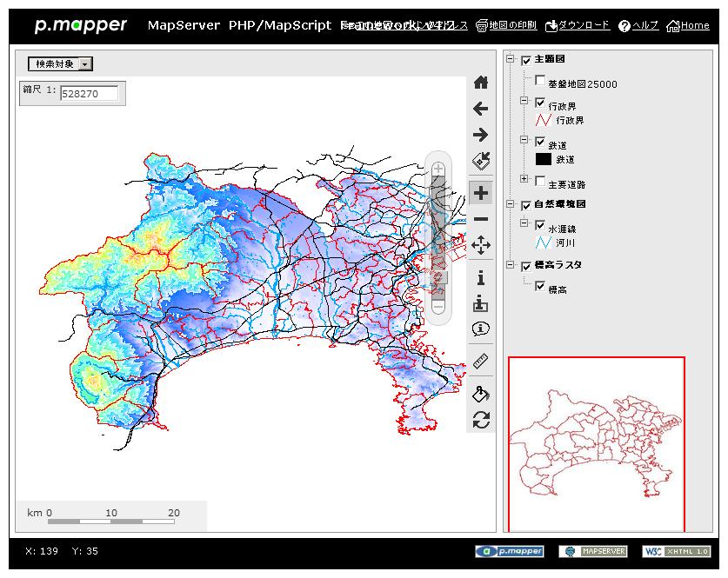The height and width of the screenshot is (578, 728).
Task: Click the zoom to full extent home icon
Action: (480, 83)
